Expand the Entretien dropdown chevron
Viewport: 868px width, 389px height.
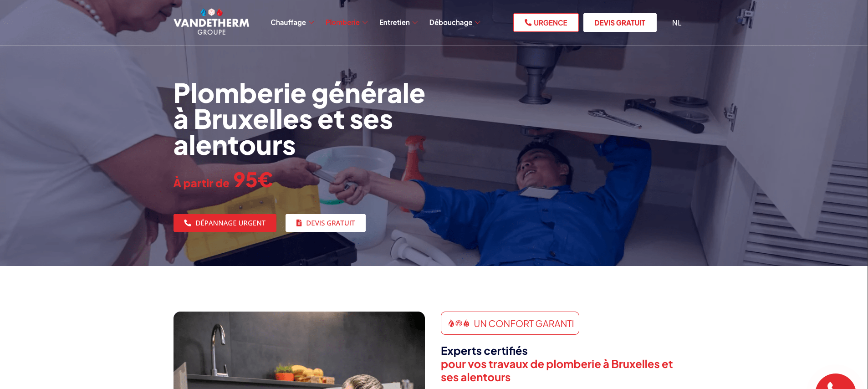(415, 22)
